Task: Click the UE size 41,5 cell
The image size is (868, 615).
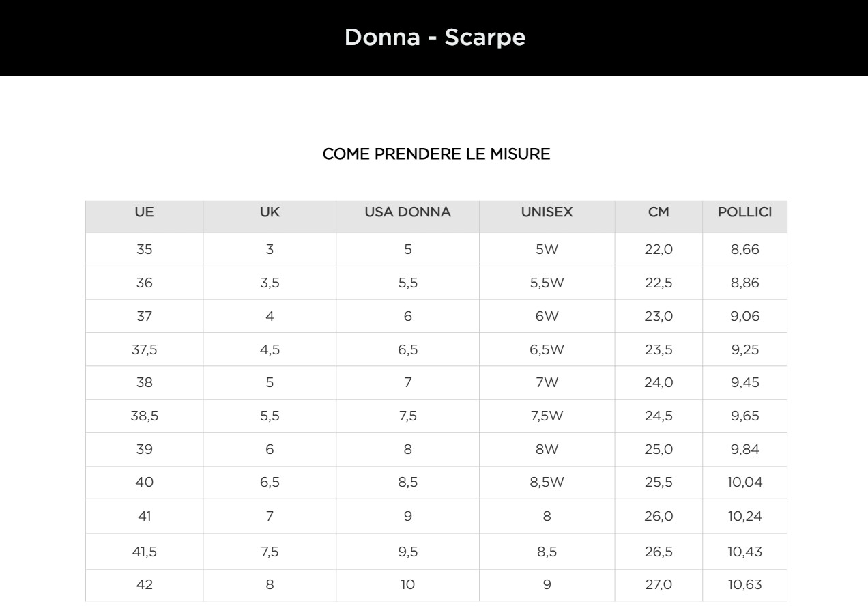Action: pyautogui.click(x=144, y=552)
